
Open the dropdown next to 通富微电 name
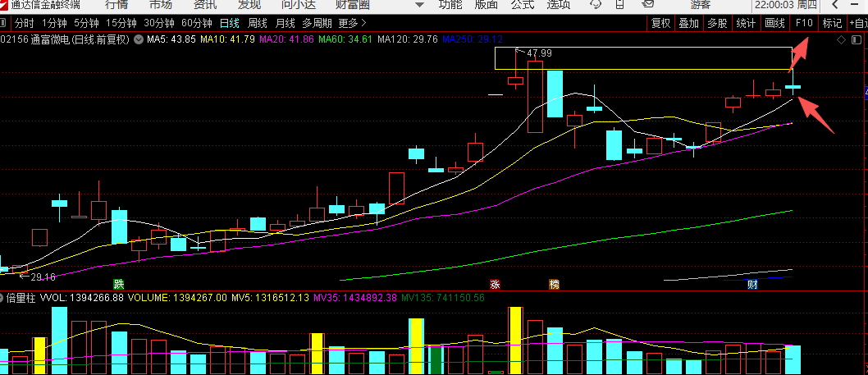pos(139,40)
